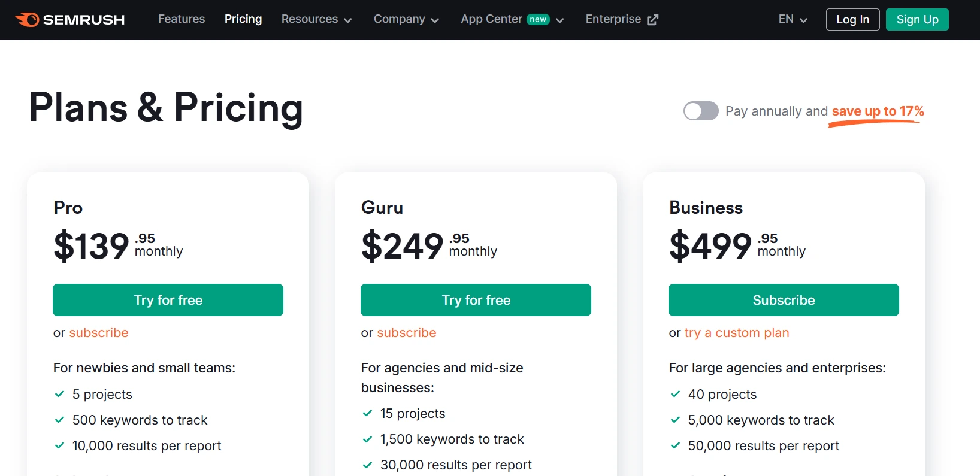Click Subscribe button for Business plan
This screenshot has width=980, height=476.
(784, 300)
